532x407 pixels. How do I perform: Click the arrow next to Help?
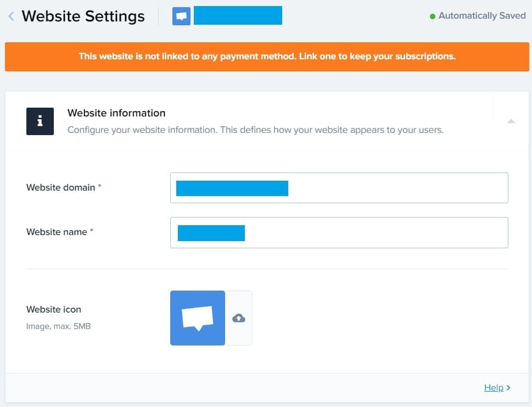coord(508,388)
